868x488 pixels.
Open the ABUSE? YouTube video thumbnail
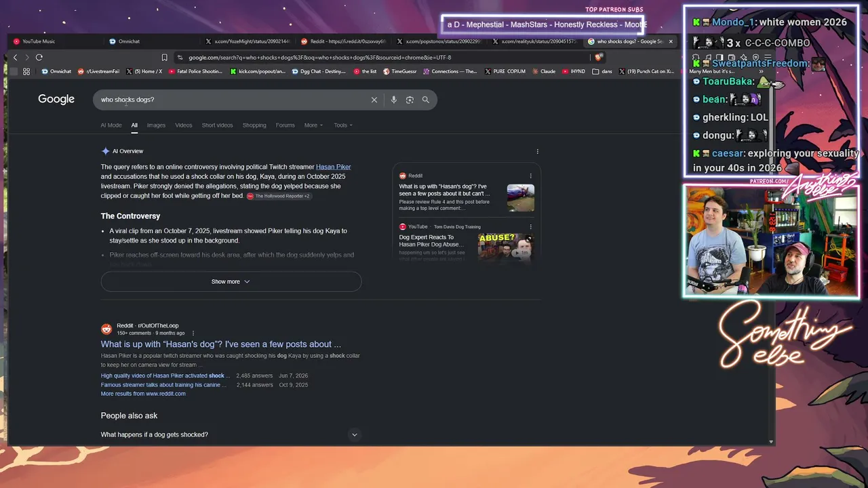(506, 247)
